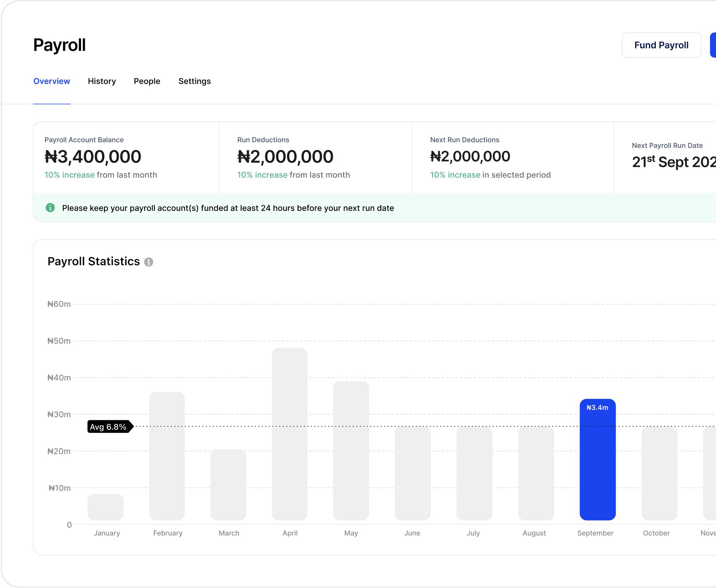Click the ₦40m axis label
The image size is (716, 588).
tap(59, 378)
